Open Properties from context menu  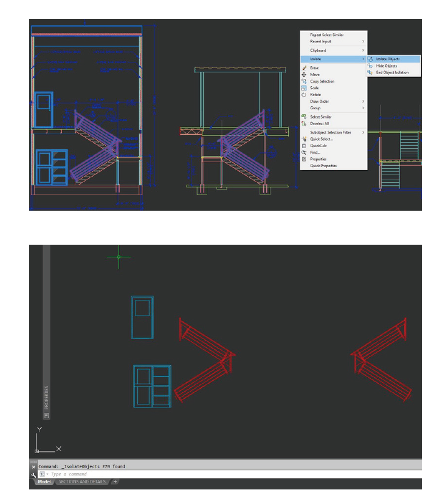pos(334,159)
